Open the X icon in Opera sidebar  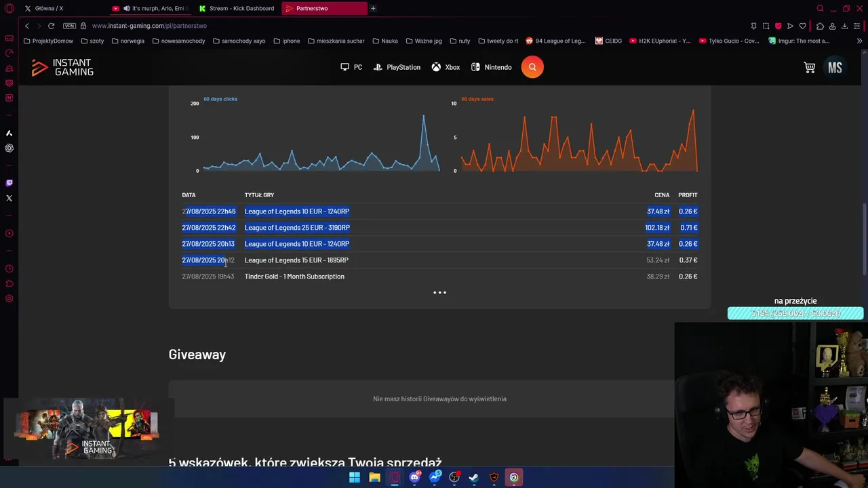(x=9, y=199)
